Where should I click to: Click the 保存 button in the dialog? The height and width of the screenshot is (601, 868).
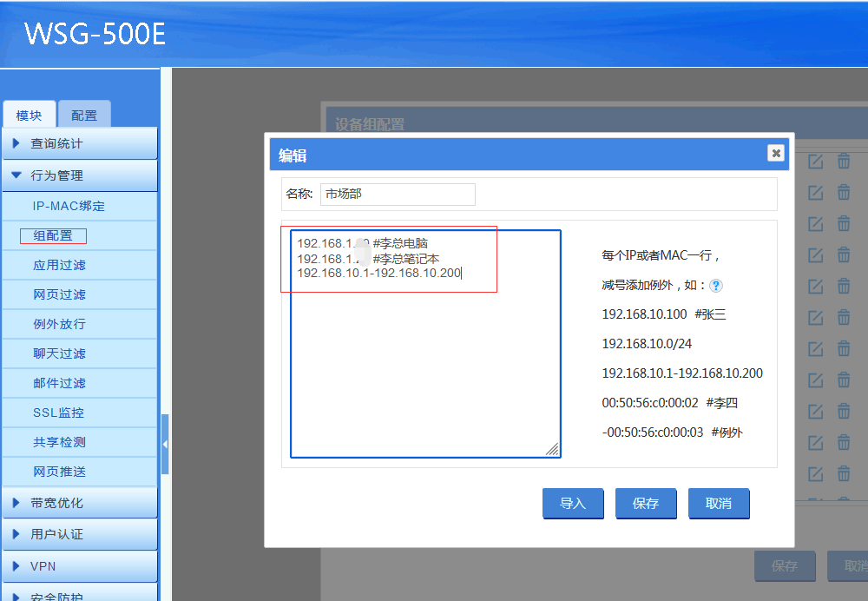[646, 504]
